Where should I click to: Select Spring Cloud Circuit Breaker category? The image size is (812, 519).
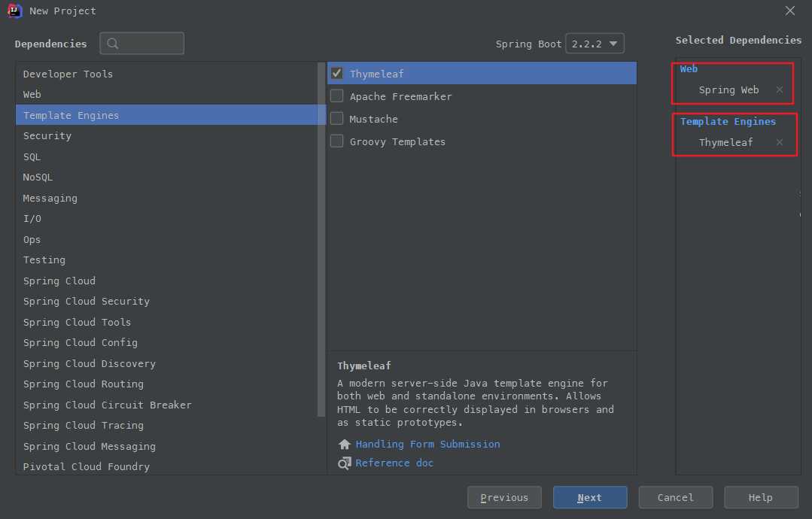pos(167,405)
